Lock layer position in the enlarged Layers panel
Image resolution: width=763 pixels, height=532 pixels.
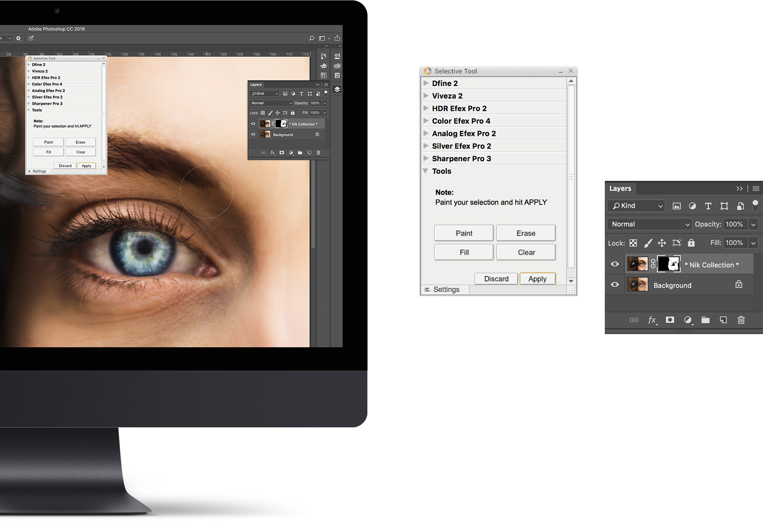click(x=662, y=243)
